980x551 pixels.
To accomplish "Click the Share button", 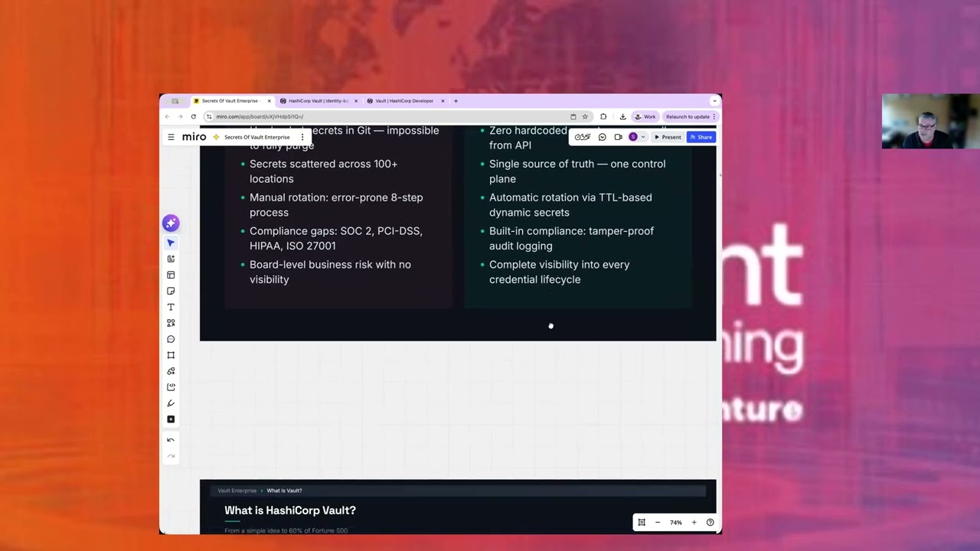I will click(x=701, y=137).
